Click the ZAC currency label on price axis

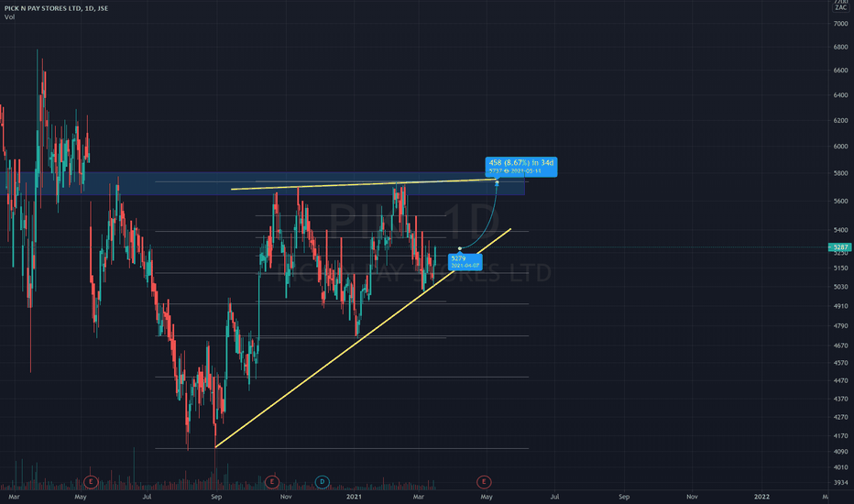[x=840, y=7]
